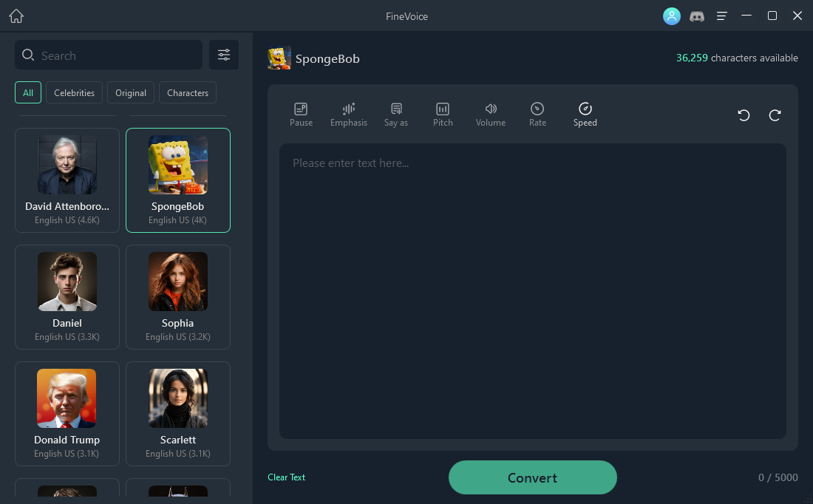Select the All voices tab
This screenshot has width=813, height=504.
[28, 93]
